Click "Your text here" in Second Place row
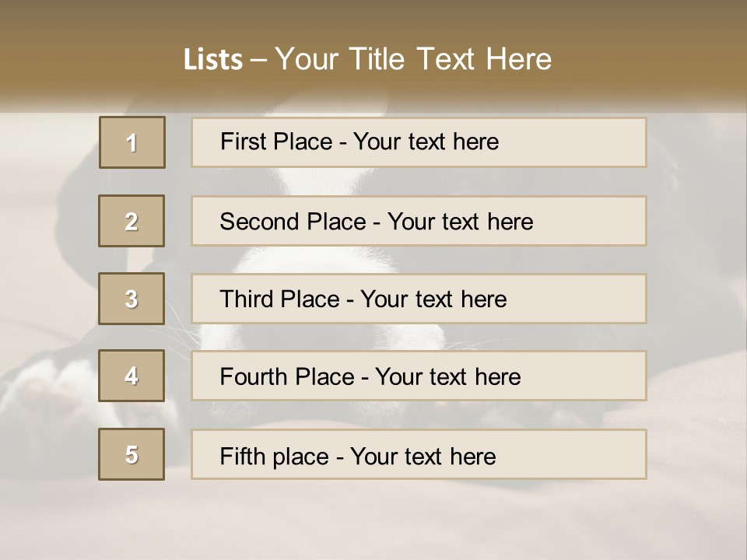The height and width of the screenshot is (560, 747). [x=460, y=222]
